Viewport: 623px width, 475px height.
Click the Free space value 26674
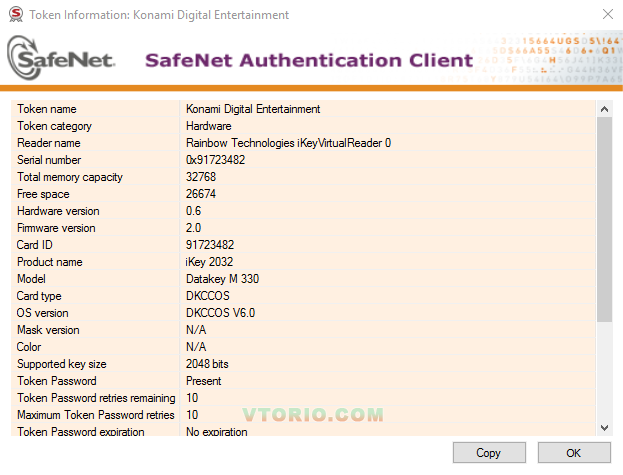pos(201,194)
